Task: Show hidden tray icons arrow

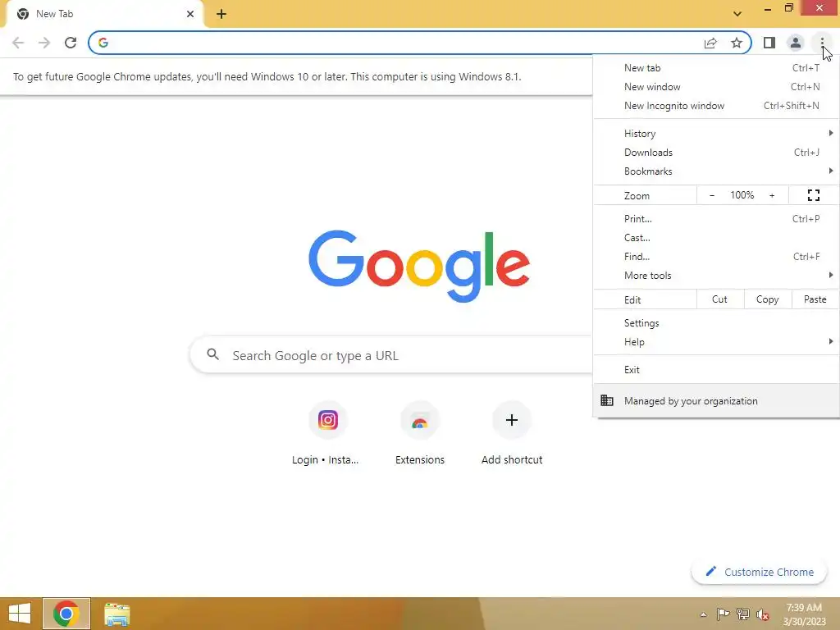Action: pos(703,614)
